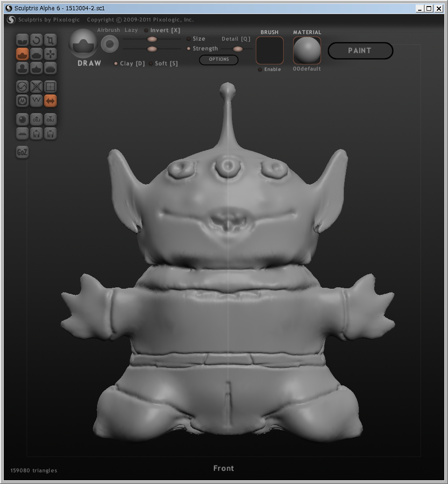448x484 pixels.
Task: Open the MATERIAL sphere picker
Action: pos(307,50)
